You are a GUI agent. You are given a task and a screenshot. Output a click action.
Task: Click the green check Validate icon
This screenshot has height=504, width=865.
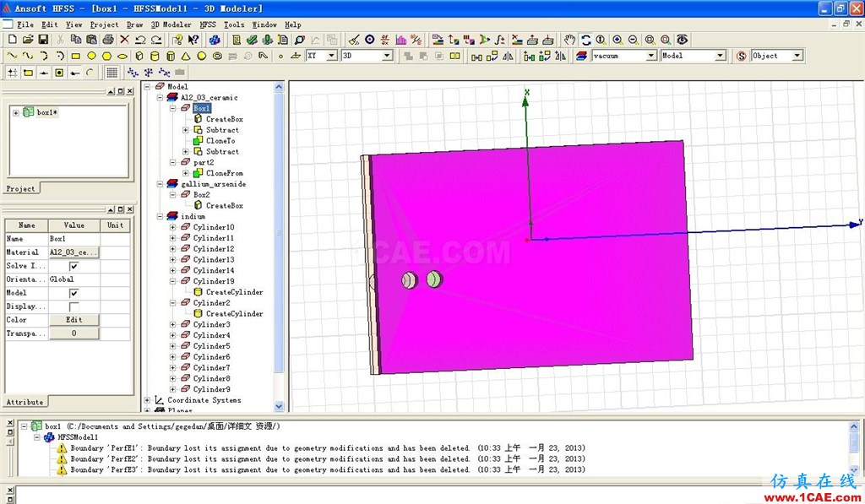pos(252,40)
